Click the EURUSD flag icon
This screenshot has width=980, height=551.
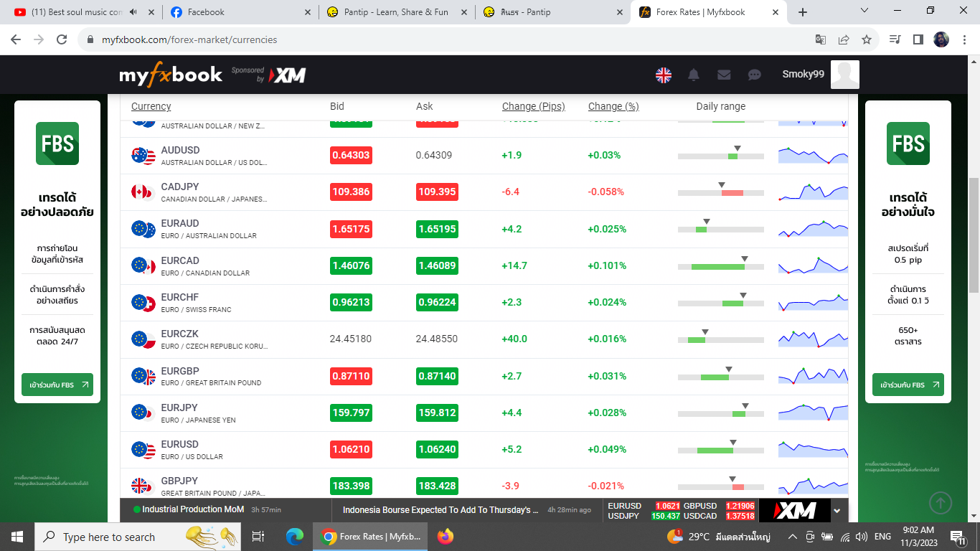[x=143, y=450]
